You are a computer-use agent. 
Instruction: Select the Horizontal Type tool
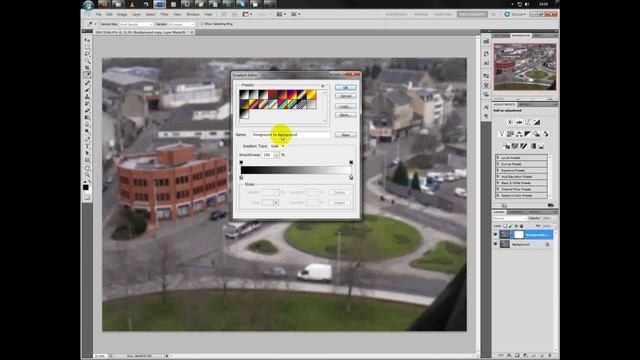pyautogui.click(x=87, y=146)
